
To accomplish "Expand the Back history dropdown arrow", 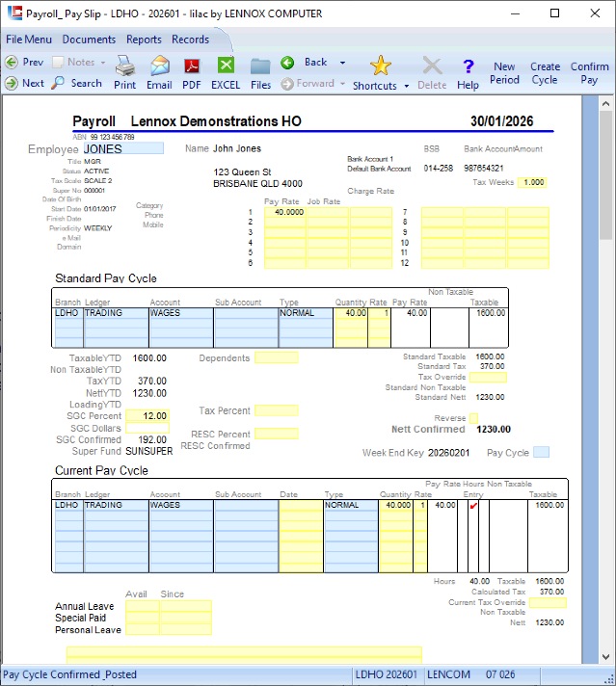I will pos(342,63).
